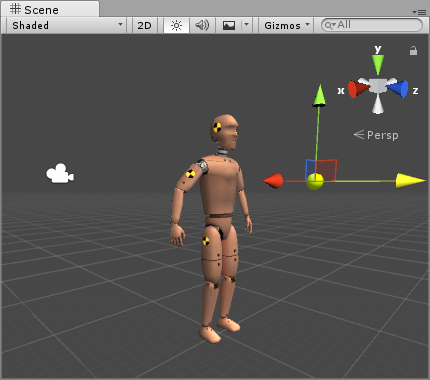Click the scene search All field
430x380 pixels.
372,25
